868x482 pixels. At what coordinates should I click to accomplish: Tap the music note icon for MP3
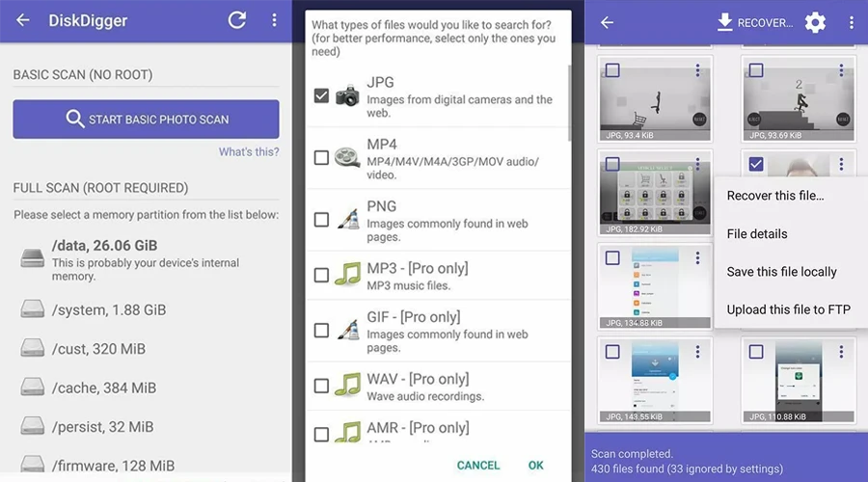[347, 274]
